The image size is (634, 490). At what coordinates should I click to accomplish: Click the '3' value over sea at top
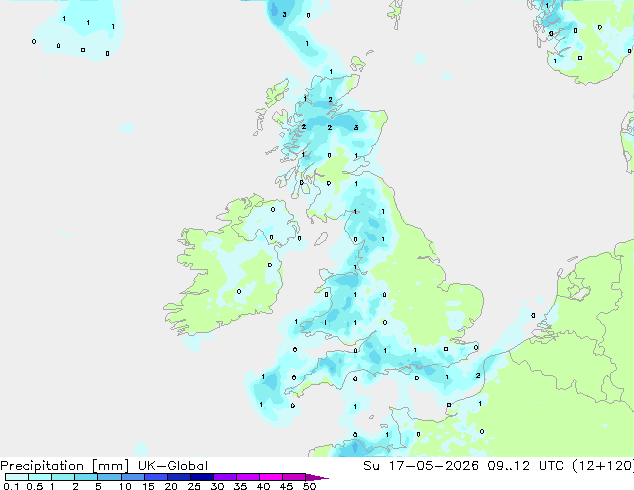pyautogui.click(x=284, y=15)
